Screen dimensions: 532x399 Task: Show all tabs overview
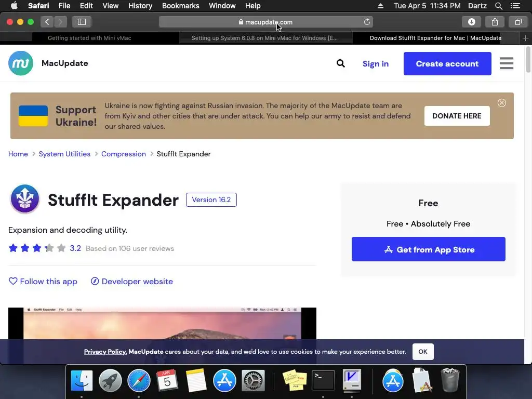518,22
